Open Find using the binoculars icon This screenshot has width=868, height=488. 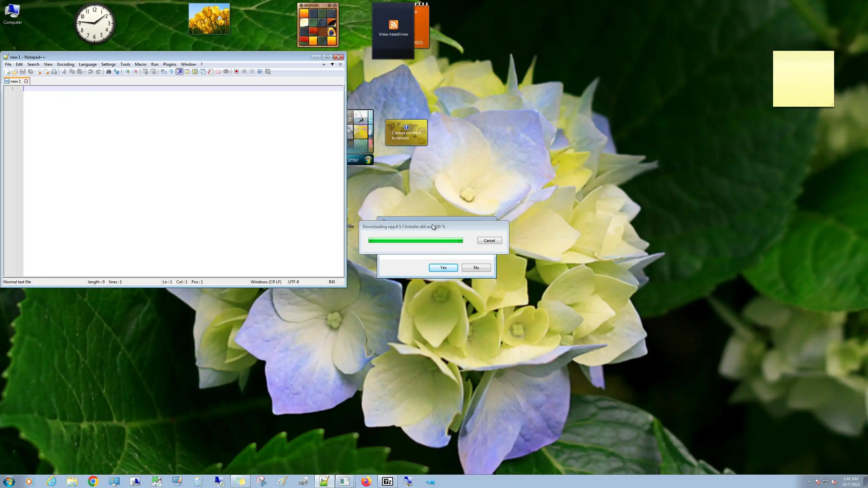coord(108,72)
